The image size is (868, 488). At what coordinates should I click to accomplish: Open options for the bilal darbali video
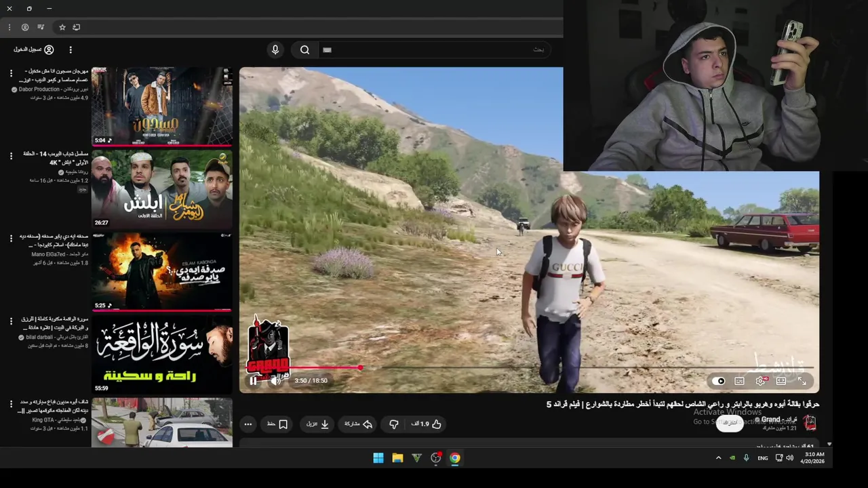(x=11, y=321)
